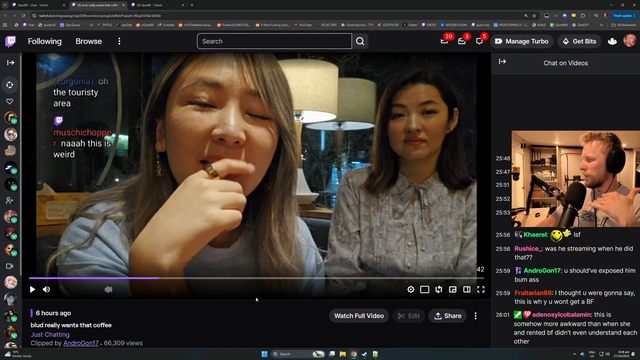The height and width of the screenshot is (360, 640).
Task: Open the whispers inbox with 3 badge
Action: (x=462, y=41)
